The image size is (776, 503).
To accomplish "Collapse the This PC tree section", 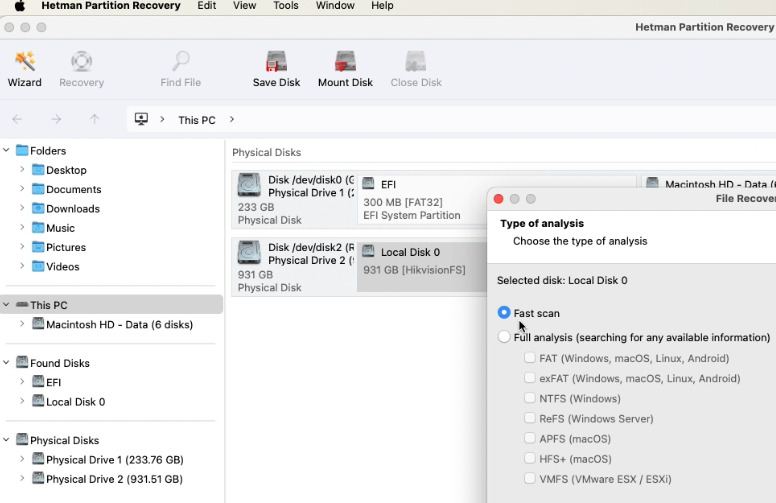I will tap(6, 304).
